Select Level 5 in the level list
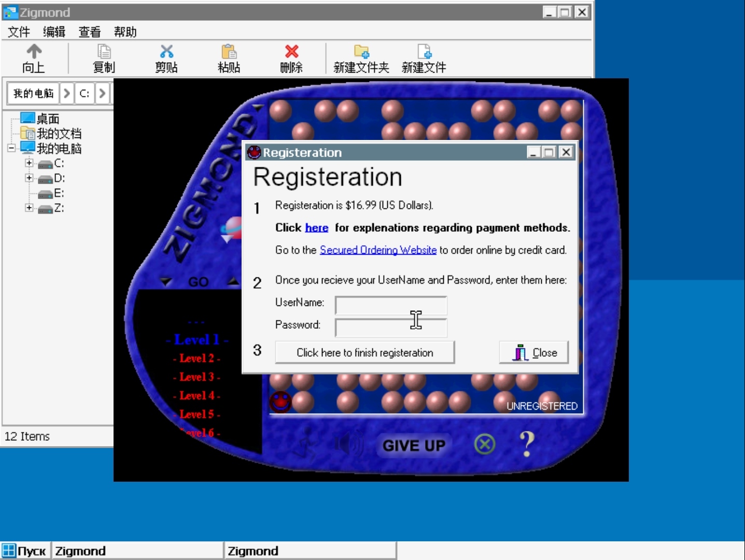 pyautogui.click(x=197, y=414)
